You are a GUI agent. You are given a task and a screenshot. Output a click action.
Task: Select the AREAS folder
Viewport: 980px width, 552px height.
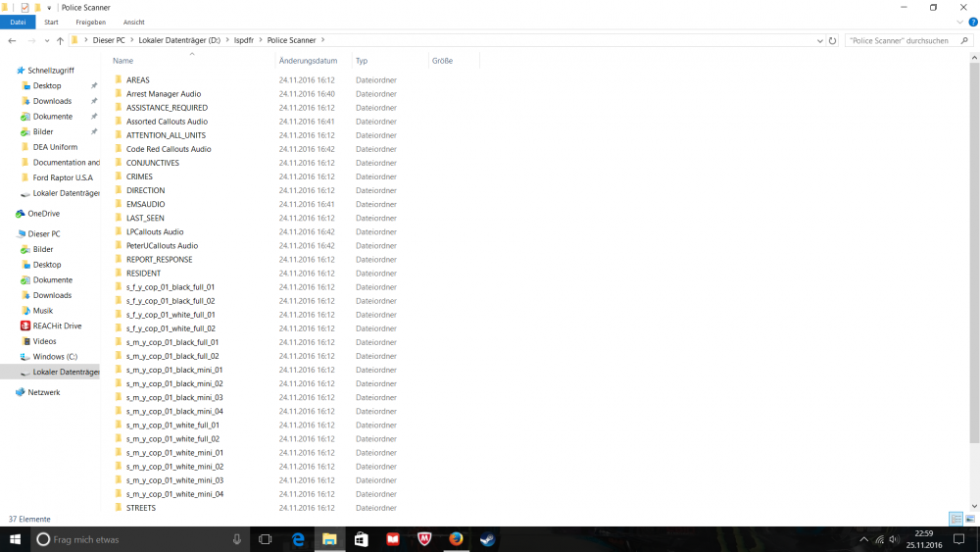[137, 80]
